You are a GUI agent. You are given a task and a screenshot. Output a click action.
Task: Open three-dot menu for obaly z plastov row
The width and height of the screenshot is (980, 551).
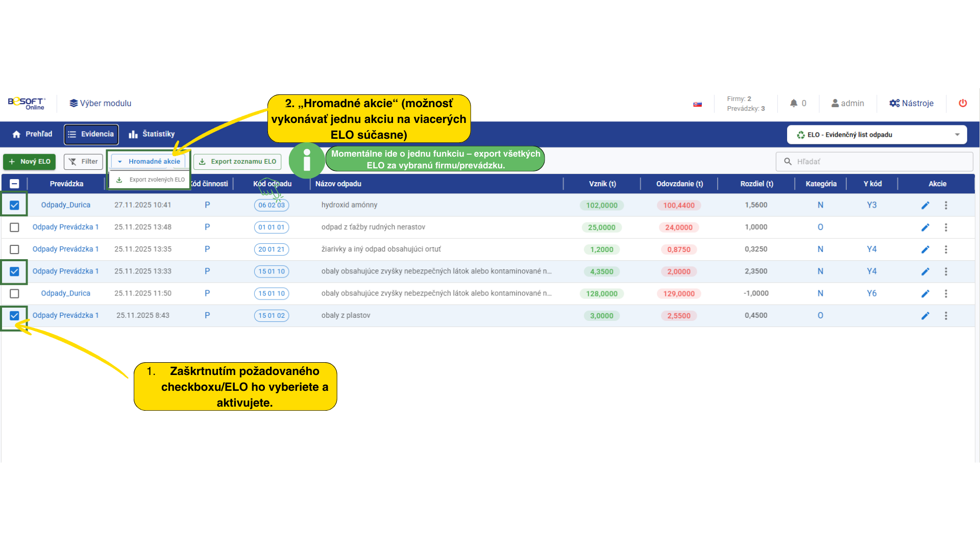946,316
